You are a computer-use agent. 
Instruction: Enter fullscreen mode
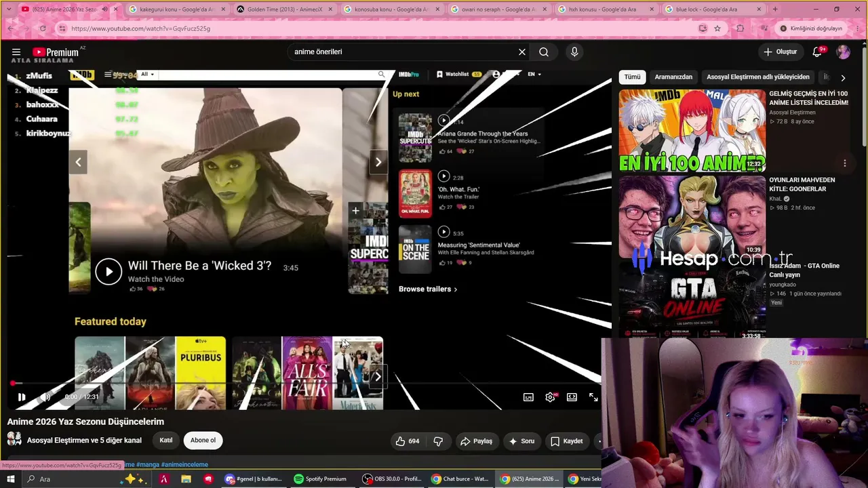click(593, 397)
